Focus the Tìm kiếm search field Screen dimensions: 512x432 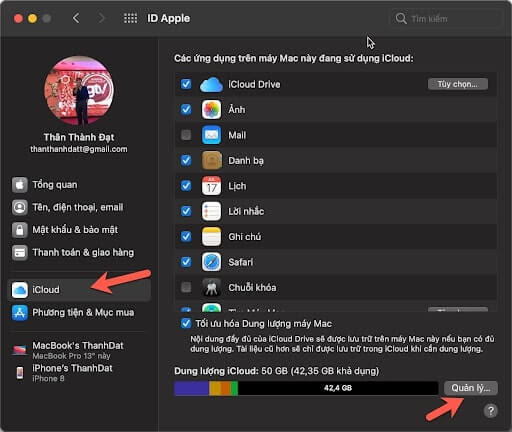[445, 18]
